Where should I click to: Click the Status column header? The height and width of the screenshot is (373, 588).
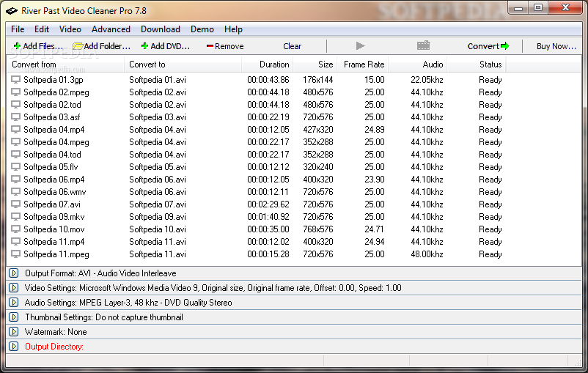477,64
